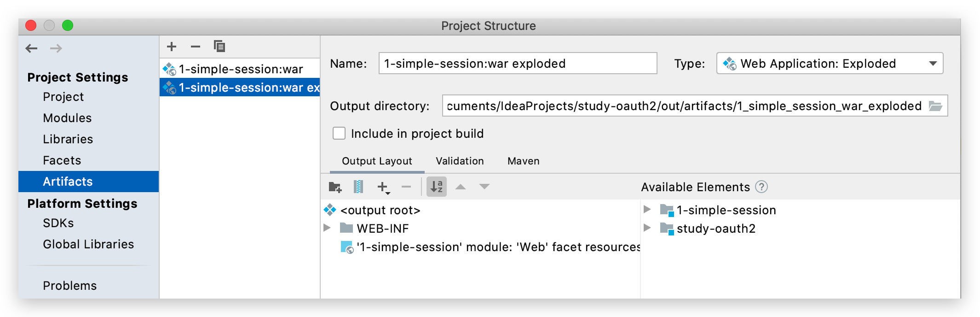Viewport: 980px width, 317px height.
Task: Click the Add Copy Of plus icon
Action: click(383, 187)
